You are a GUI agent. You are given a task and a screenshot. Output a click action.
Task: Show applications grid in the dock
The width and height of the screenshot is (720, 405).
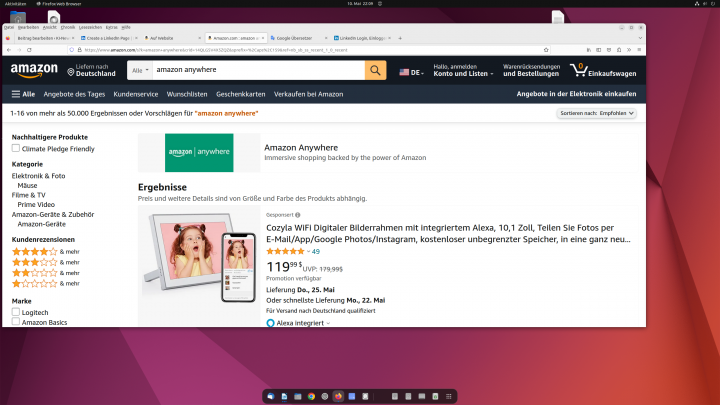449,396
